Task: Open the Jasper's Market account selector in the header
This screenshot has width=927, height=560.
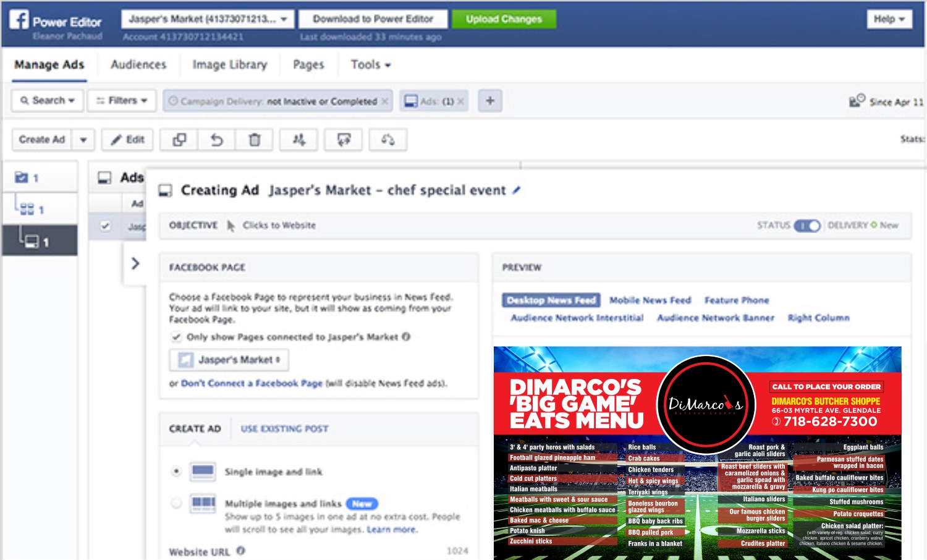Action: [x=208, y=19]
